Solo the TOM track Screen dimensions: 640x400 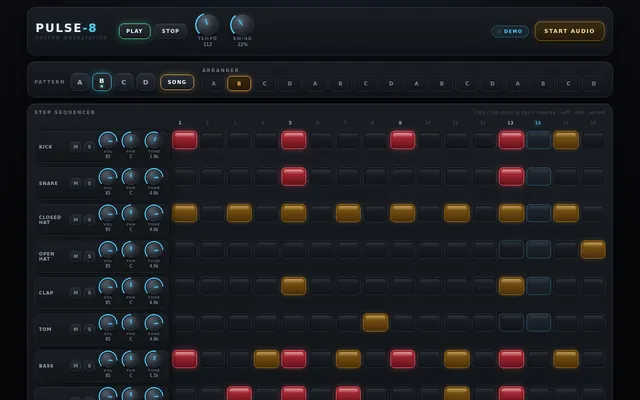(x=89, y=329)
